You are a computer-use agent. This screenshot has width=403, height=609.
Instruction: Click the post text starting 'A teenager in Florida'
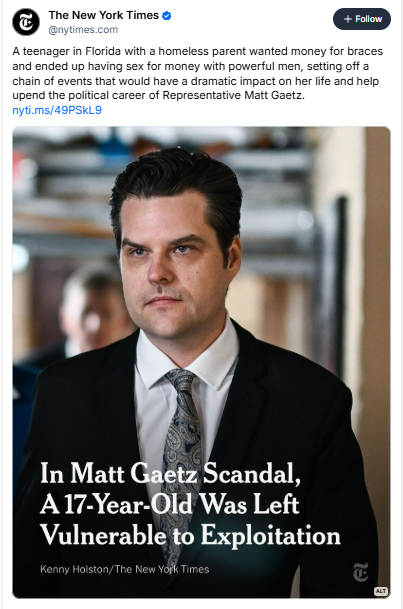click(198, 73)
